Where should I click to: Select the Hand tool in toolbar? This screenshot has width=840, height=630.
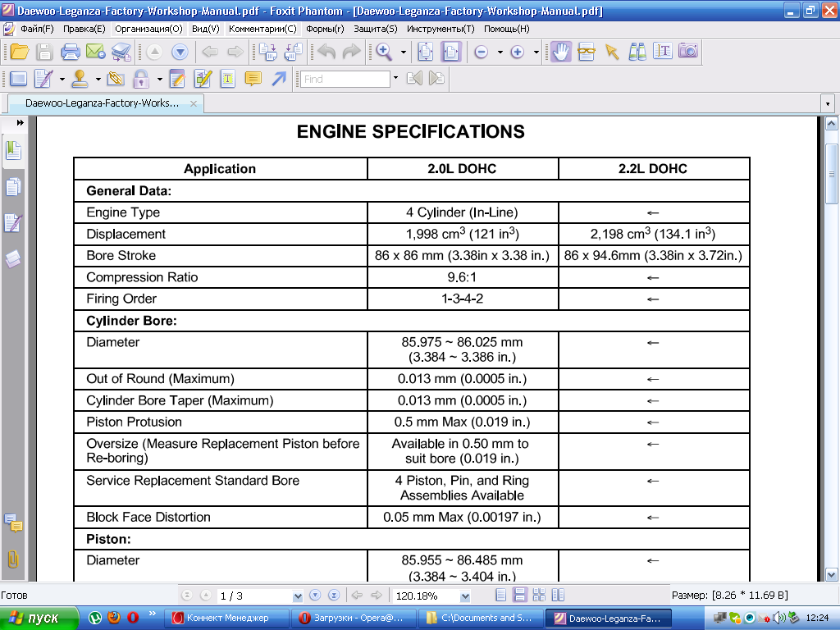pyautogui.click(x=560, y=52)
